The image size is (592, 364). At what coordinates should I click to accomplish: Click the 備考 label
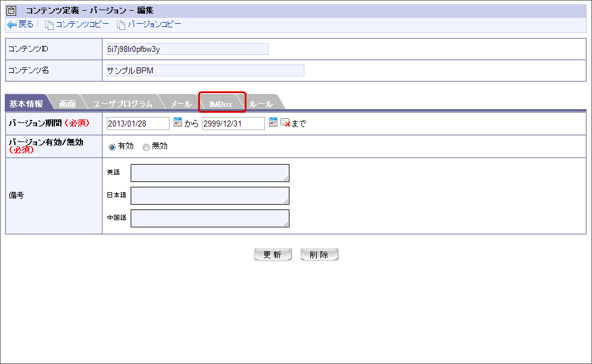coord(16,195)
